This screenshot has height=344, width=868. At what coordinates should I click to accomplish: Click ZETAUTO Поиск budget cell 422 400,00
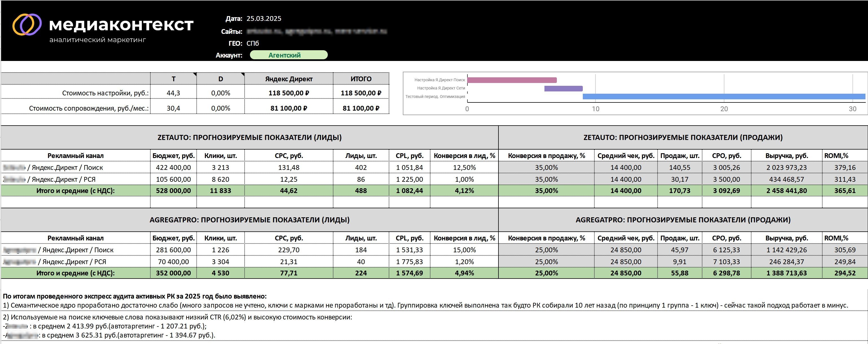coord(173,167)
